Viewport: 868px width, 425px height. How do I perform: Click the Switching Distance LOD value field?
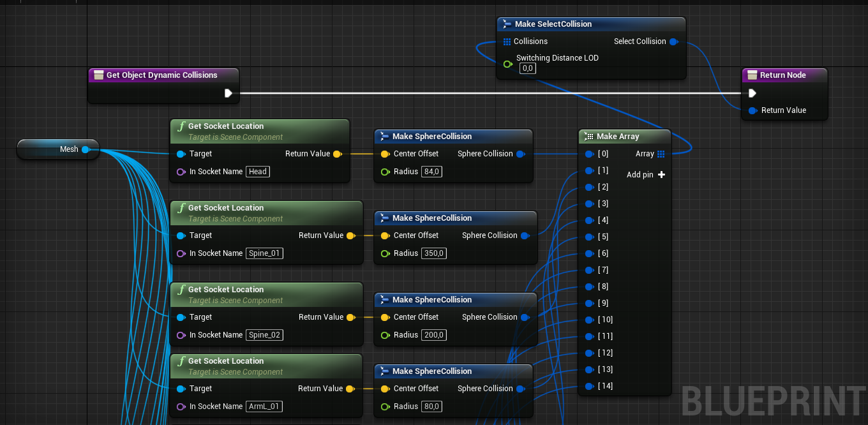[528, 68]
